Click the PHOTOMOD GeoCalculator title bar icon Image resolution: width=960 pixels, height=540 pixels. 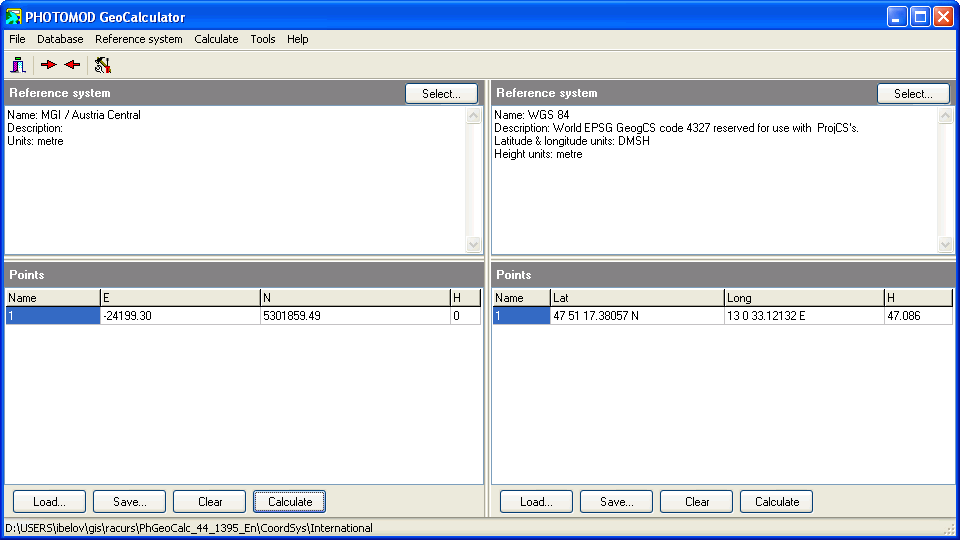(x=13, y=17)
